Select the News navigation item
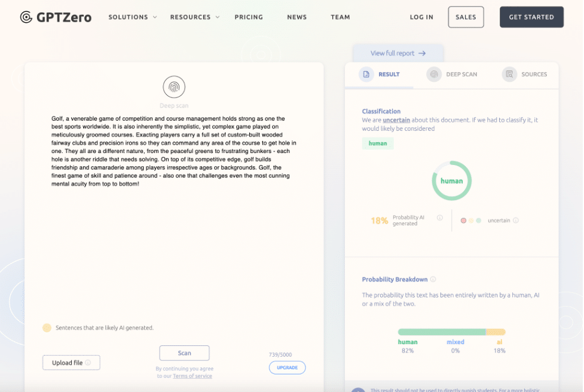Image resolution: width=584 pixels, height=392 pixels. 296,17
